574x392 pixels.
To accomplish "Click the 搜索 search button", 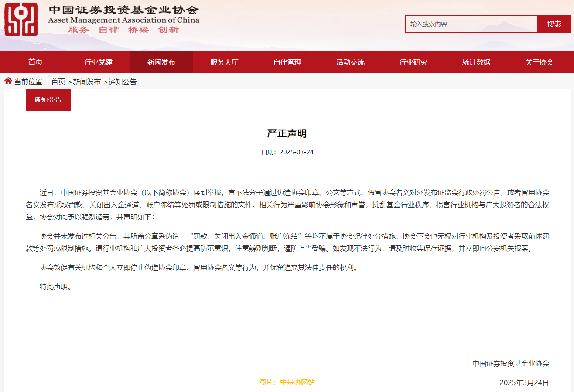I will [x=554, y=24].
